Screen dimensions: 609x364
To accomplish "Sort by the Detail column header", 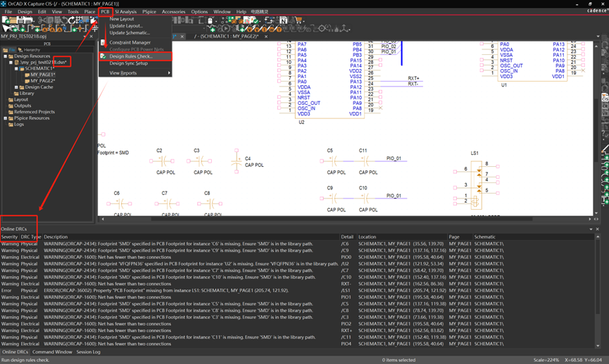I will [x=348, y=237].
